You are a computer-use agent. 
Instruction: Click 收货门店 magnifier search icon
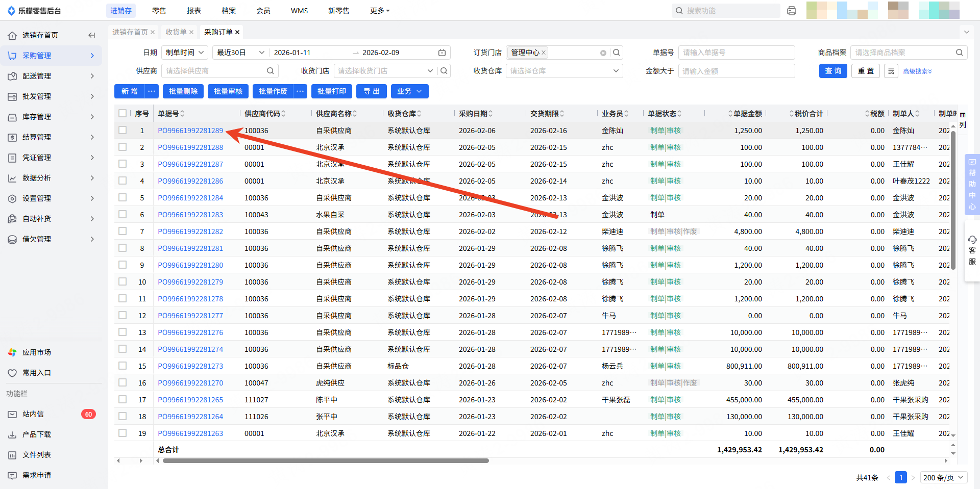[444, 71]
